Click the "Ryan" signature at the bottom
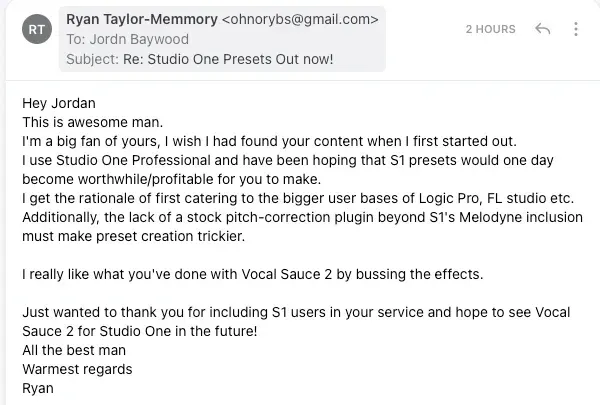Screen dimensions: 600x405 click(38, 389)
